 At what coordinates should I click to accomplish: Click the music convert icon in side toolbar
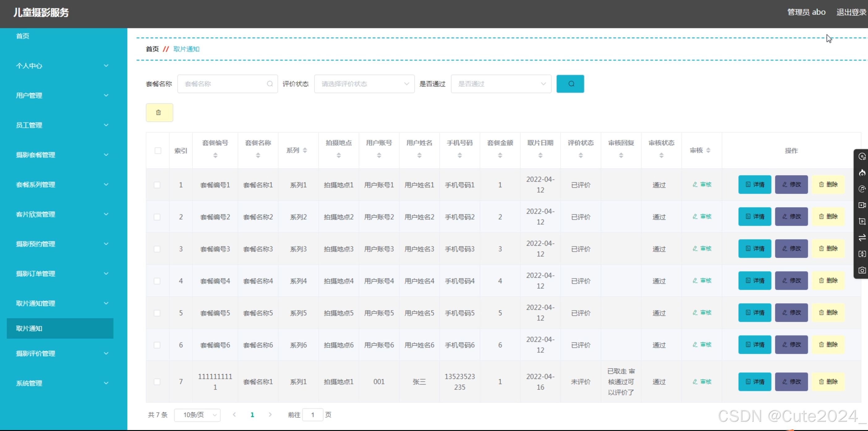(x=862, y=189)
